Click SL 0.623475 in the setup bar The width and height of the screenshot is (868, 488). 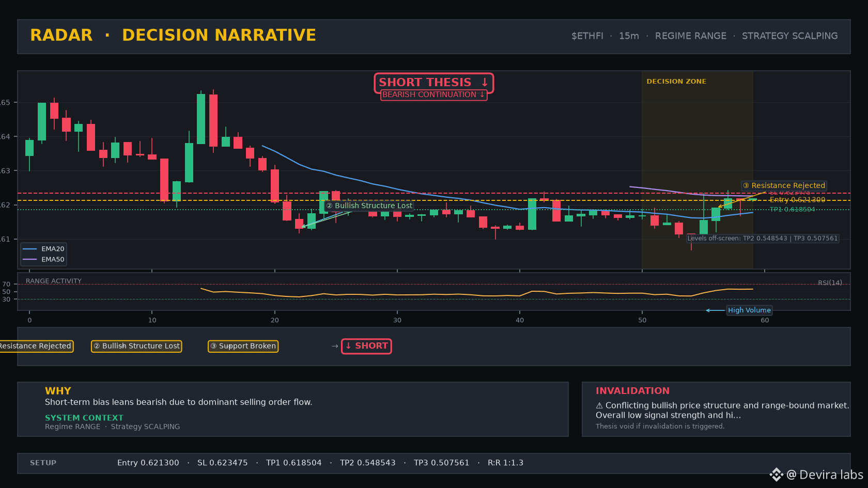[222, 463]
